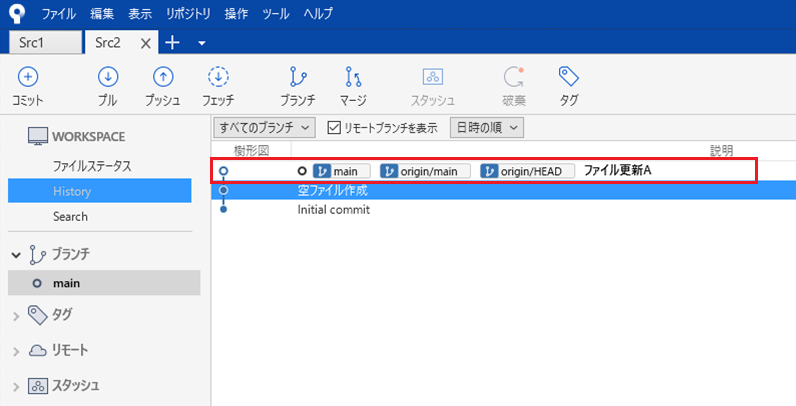Switch to the Src1 tab

pyautogui.click(x=45, y=42)
